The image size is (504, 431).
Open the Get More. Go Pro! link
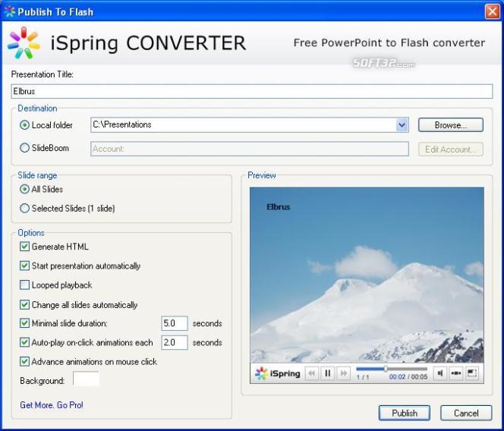52,405
